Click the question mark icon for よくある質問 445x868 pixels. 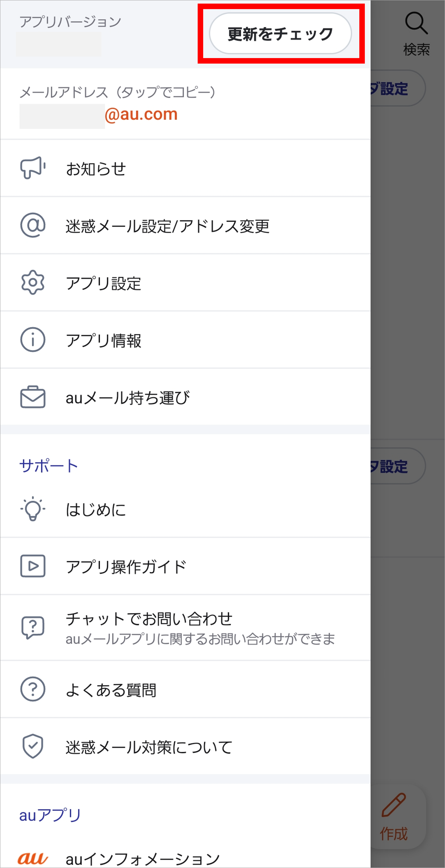(x=33, y=689)
